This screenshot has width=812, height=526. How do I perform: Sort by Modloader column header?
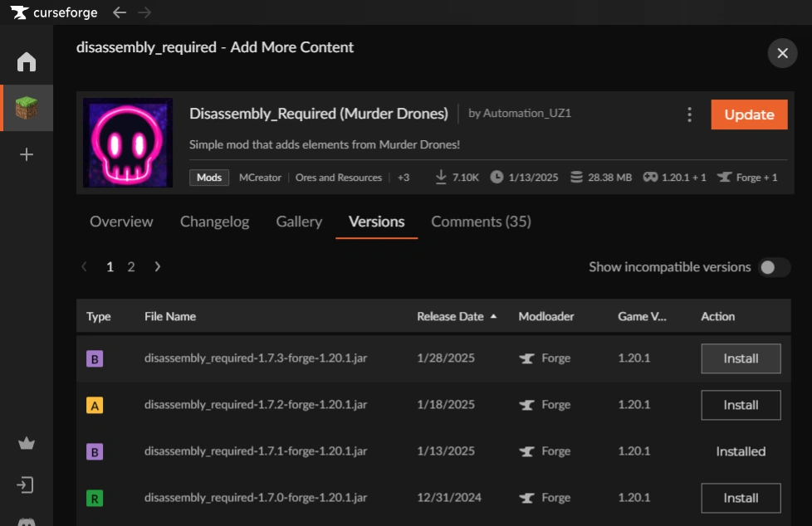[x=545, y=316]
